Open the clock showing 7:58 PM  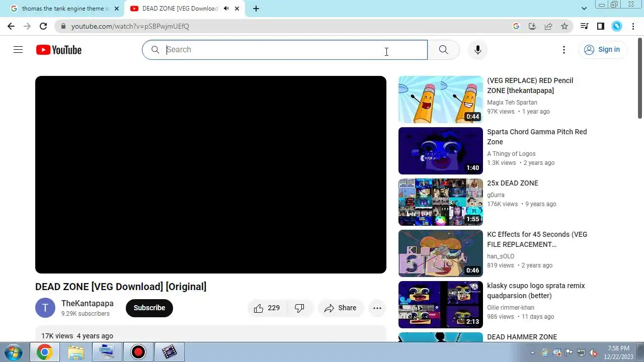click(618, 352)
